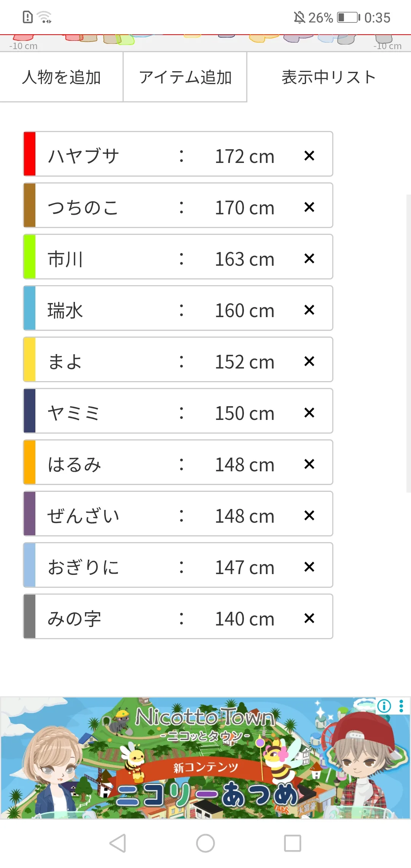The width and height of the screenshot is (411, 868).
Task: Remove ハヤブサ with its × icon
Action: (309, 156)
